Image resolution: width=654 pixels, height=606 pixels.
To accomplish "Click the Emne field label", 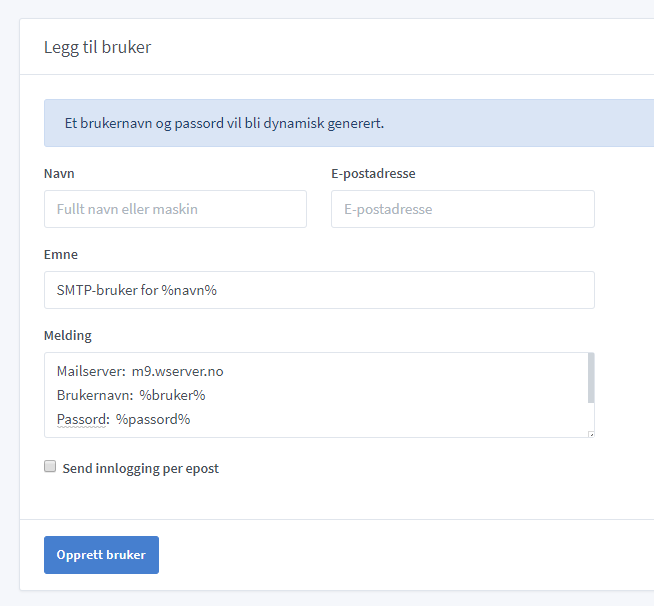I will click(61, 254).
